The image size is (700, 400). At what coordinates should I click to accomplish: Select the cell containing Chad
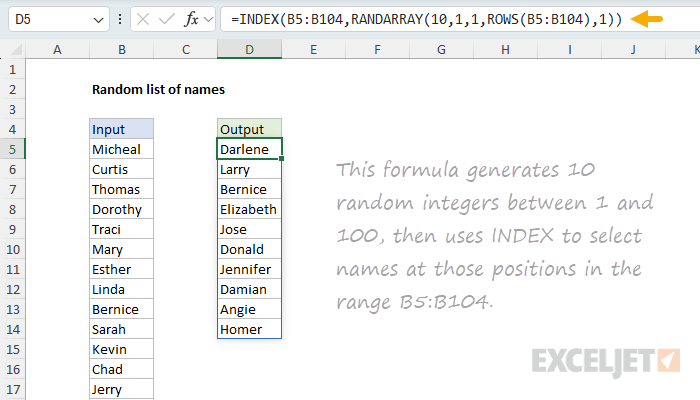121,370
